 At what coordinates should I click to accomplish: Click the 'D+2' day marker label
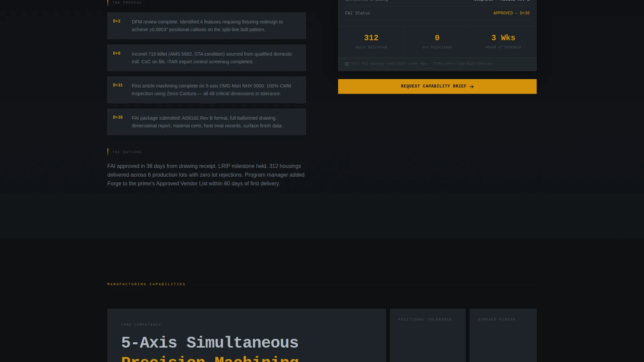(x=117, y=21)
